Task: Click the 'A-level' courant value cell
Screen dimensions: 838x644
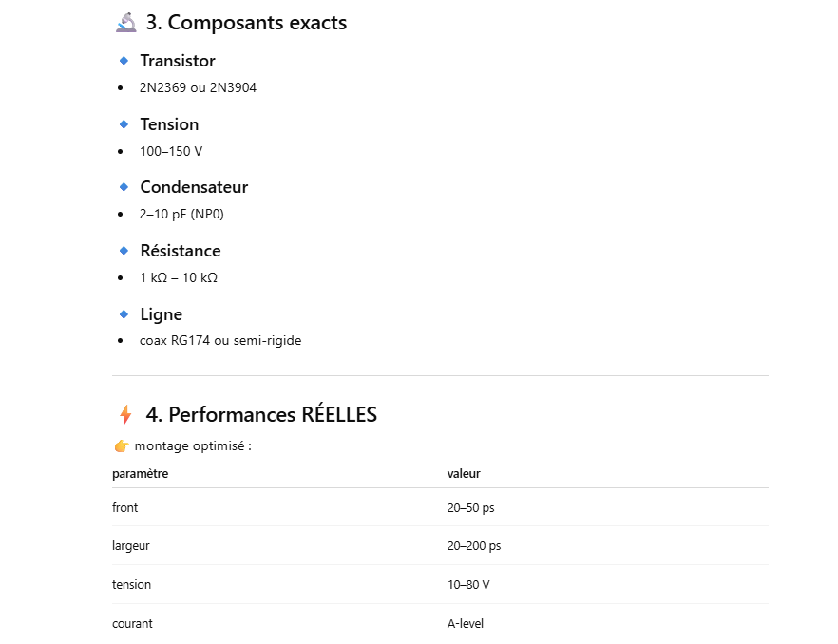Action: (x=466, y=624)
